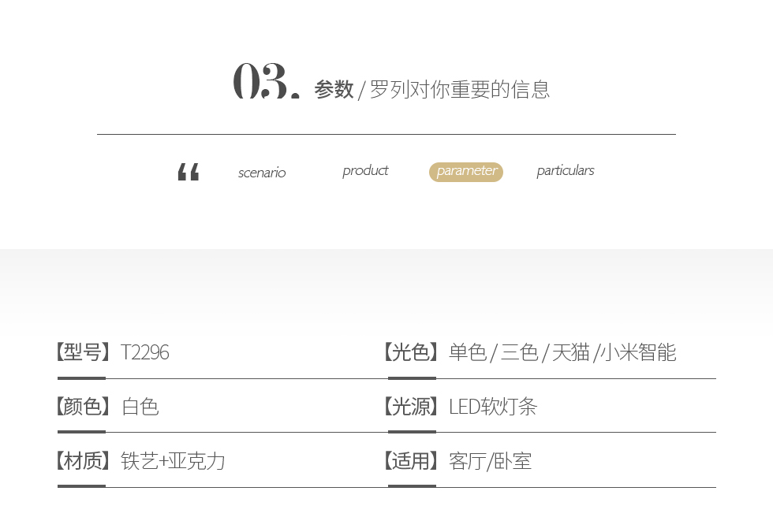Click the 03. section number

click(x=266, y=81)
